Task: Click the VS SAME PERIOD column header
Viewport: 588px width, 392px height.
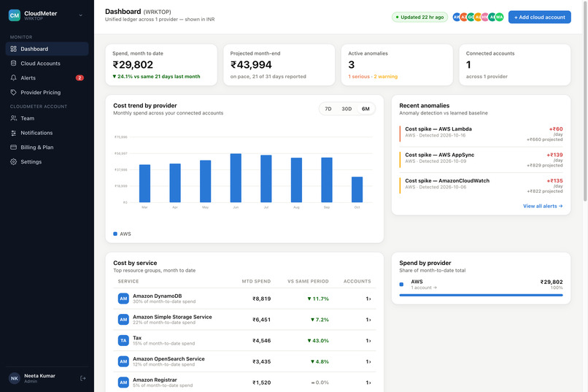Action: 308,281
